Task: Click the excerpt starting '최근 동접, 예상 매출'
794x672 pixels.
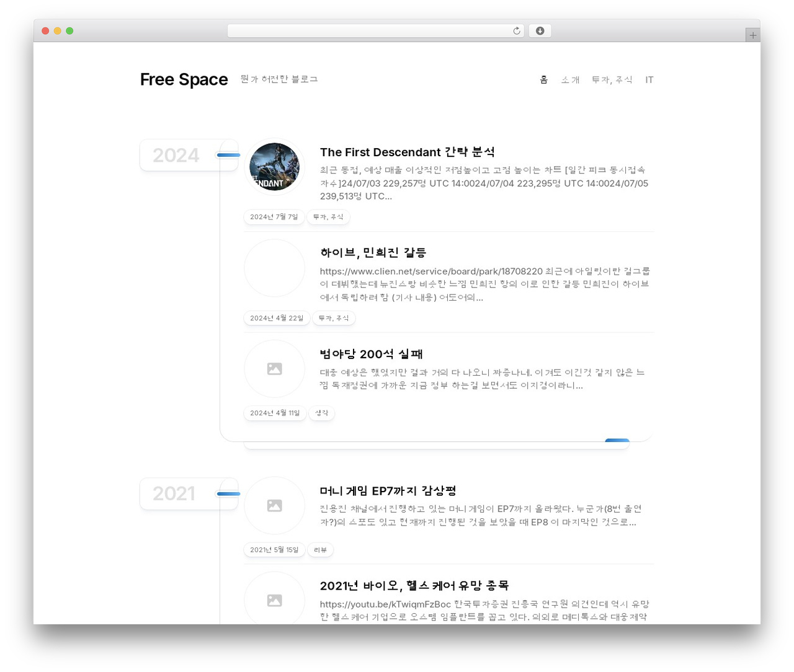Action: click(484, 183)
